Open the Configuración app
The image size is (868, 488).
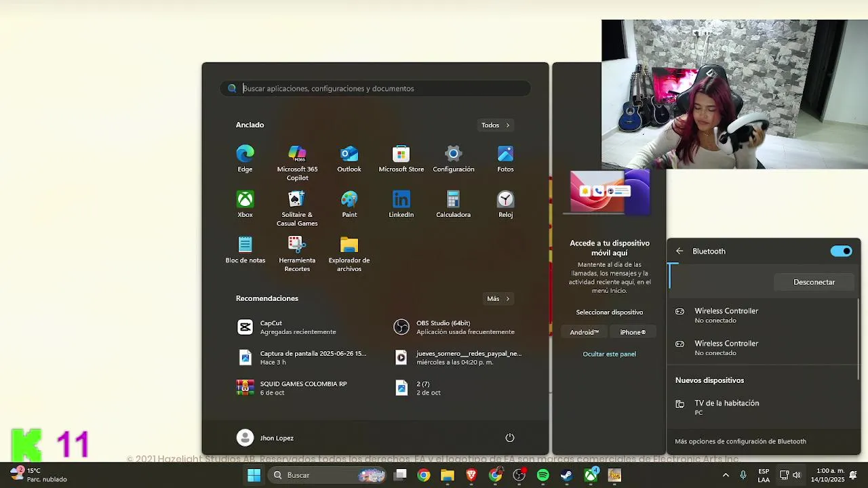(453, 159)
